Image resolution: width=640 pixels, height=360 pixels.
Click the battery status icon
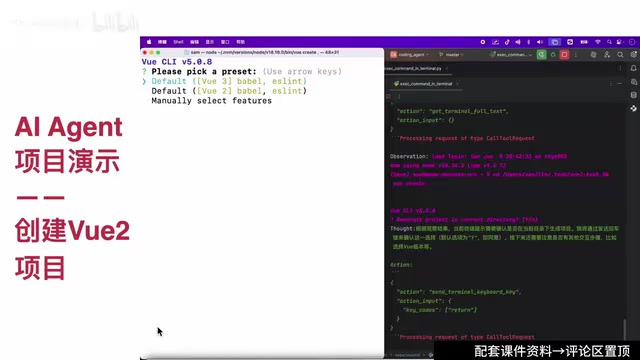pos(584,42)
